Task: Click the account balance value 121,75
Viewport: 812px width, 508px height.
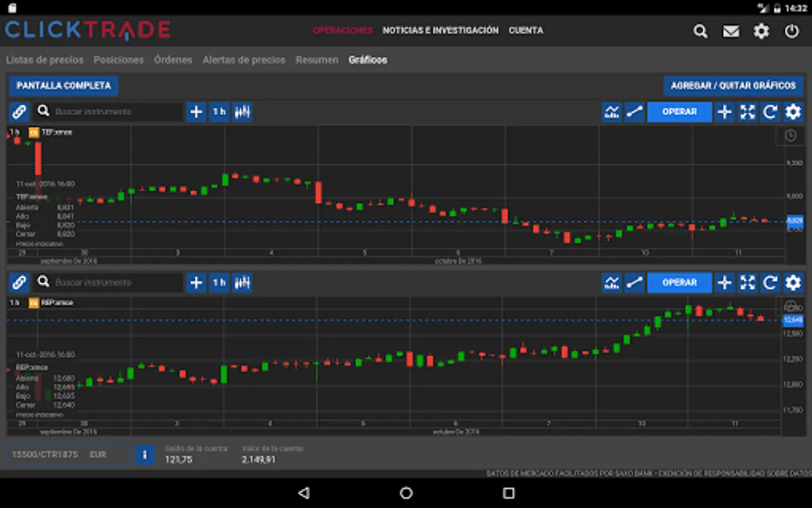Action: (179, 459)
